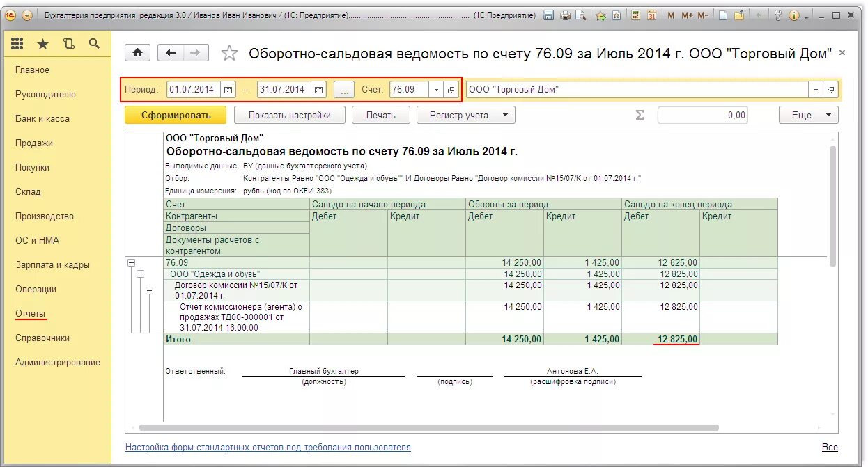This screenshot has width=868, height=467.
Task: Open the Производство section
Action: click(x=45, y=216)
